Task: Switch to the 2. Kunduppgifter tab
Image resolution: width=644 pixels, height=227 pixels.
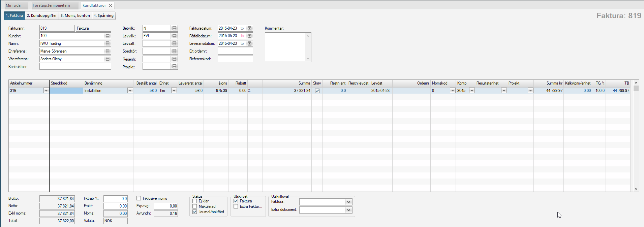Action: [42, 15]
